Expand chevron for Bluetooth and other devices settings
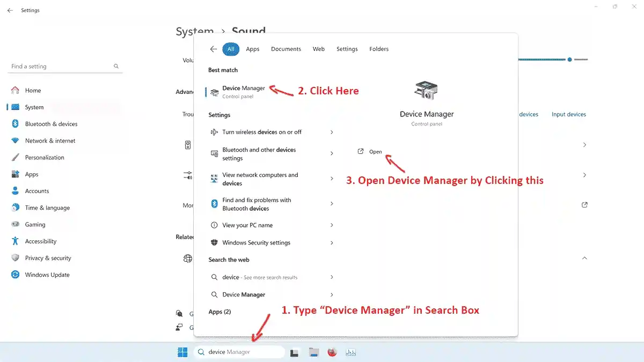The width and height of the screenshot is (644, 362). pyautogui.click(x=332, y=153)
